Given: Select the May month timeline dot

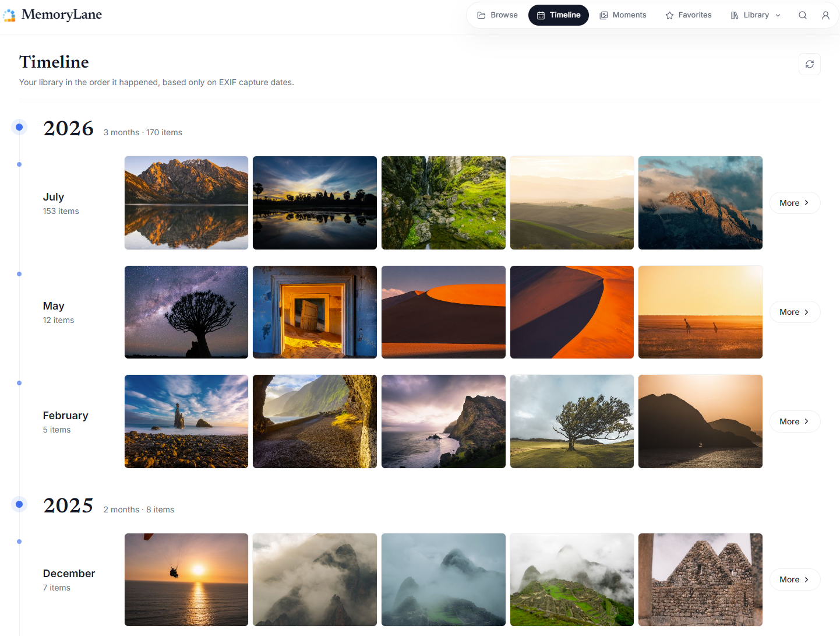Looking at the screenshot, I should pyautogui.click(x=19, y=274).
